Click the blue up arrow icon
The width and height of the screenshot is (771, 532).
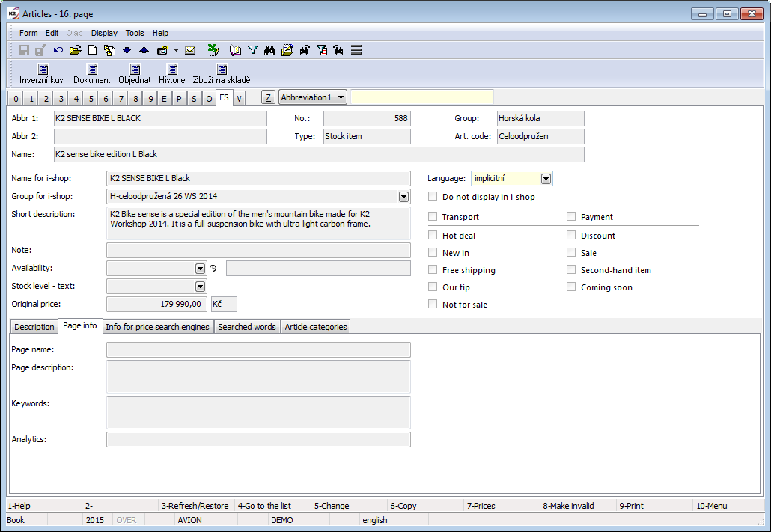point(144,51)
